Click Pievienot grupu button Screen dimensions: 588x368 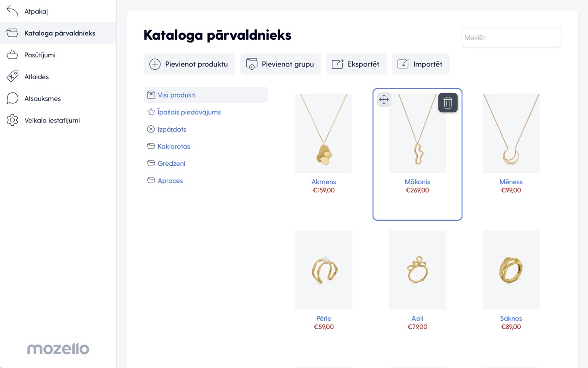tap(281, 64)
